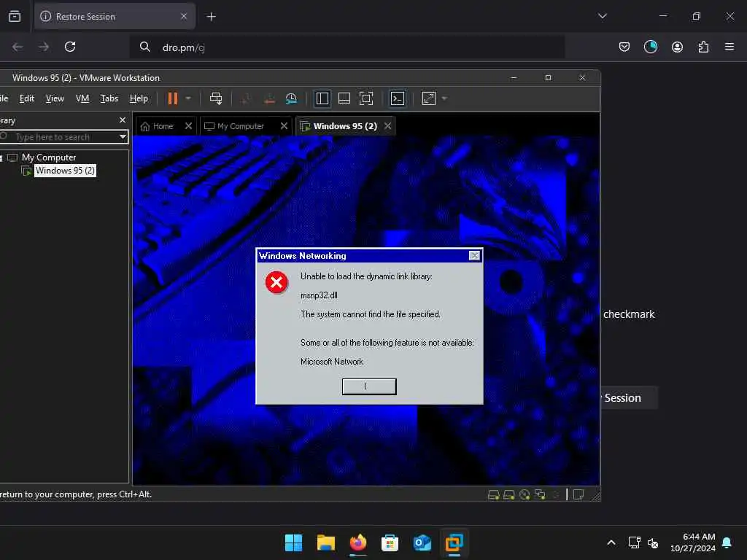Open the Firefox extensions puzzle icon
The width and height of the screenshot is (747, 560).
click(x=703, y=47)
